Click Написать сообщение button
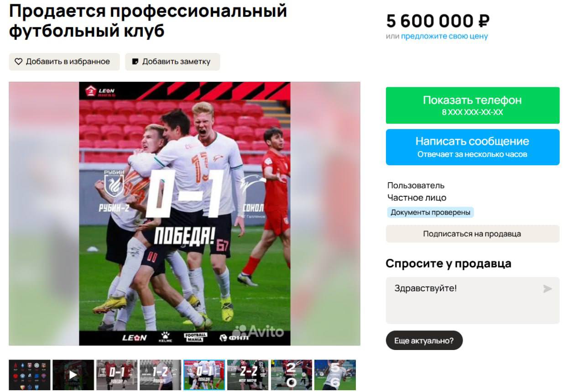584x392 pixels. click(x=473, y=147)
